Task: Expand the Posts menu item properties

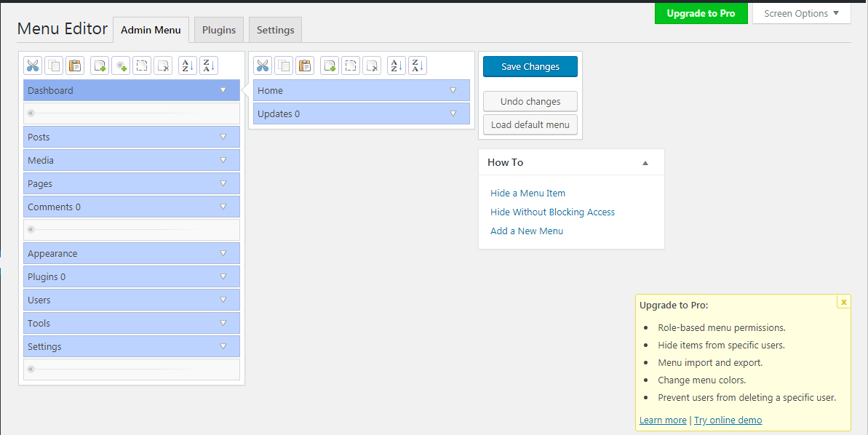Action: tap(223, 137)
